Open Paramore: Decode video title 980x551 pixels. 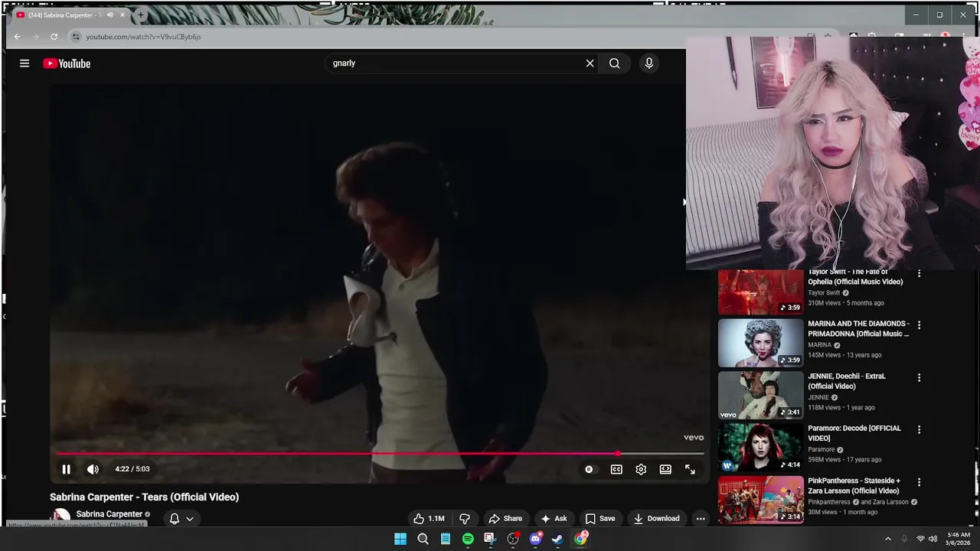[854, 433]
